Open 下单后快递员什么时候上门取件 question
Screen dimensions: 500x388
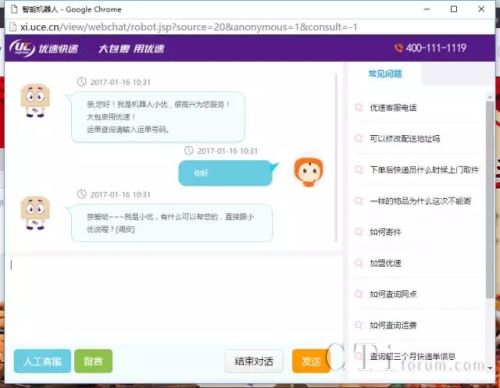click(x=424, y=170)
